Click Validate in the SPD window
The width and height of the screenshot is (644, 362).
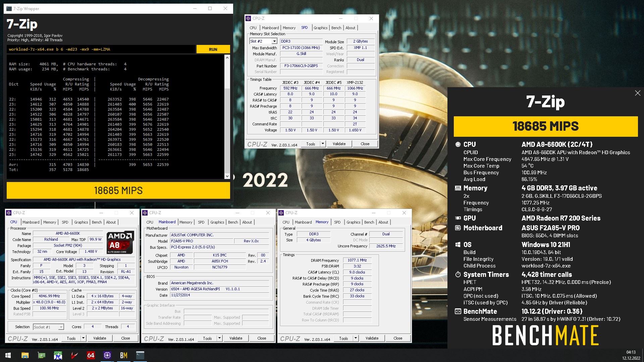tap(339, 144)
